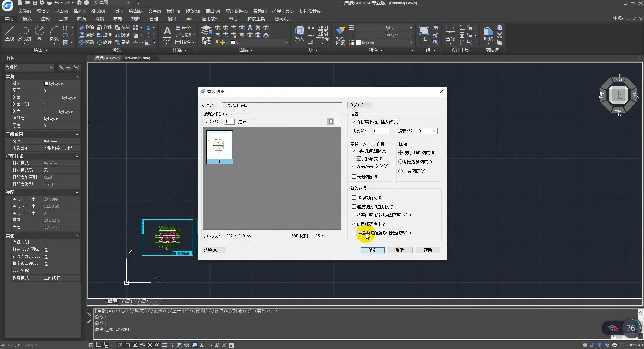
Task: Select 创建对象图层 radio button
Action: click(x=400, y=162)
